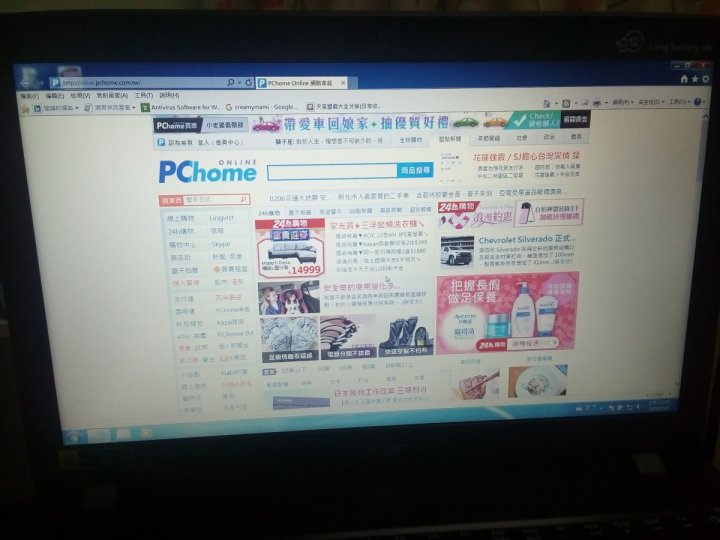Open the 編輯(E) Edit menu

point(55,96)
